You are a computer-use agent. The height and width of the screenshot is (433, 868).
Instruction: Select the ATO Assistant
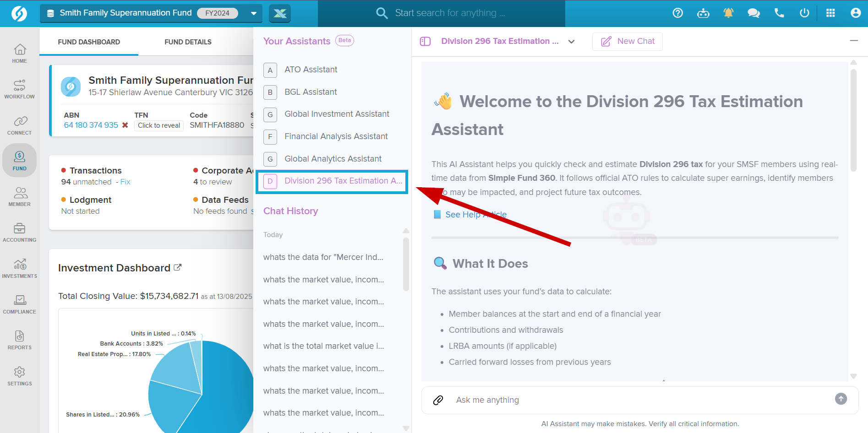tap(311, 69)
